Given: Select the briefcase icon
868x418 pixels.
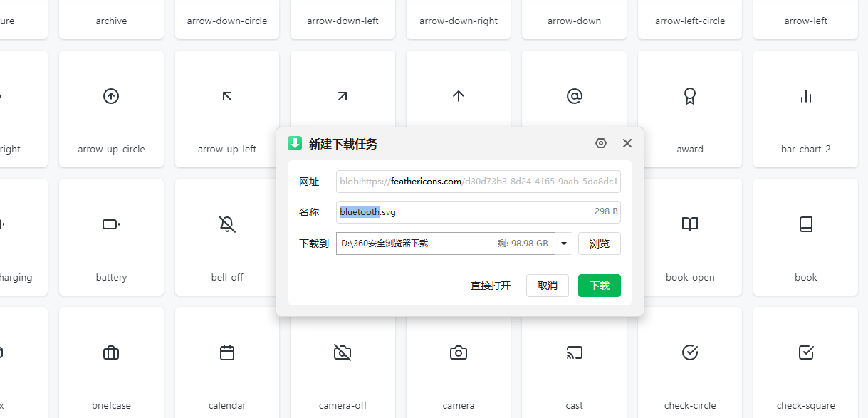Looking at the screenshot, I should click(x=111, y=352).
